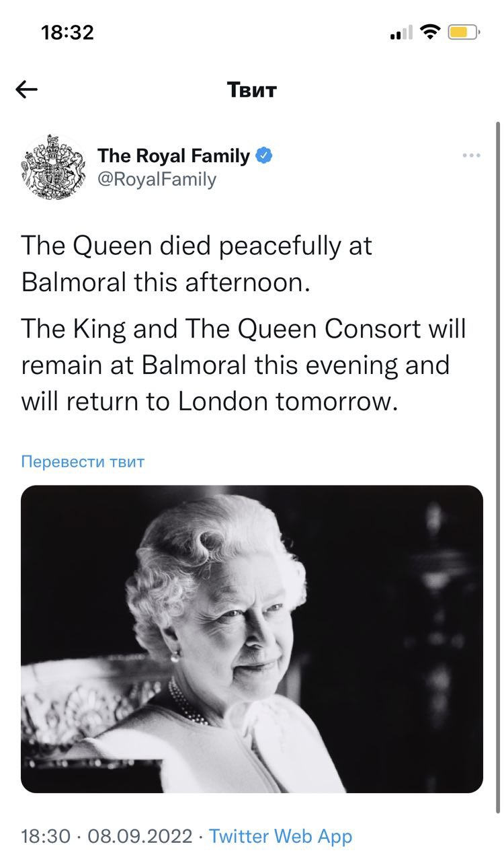504x861 pixels.
Task: Tap the "Твит" header title
Action: (252, 90)
